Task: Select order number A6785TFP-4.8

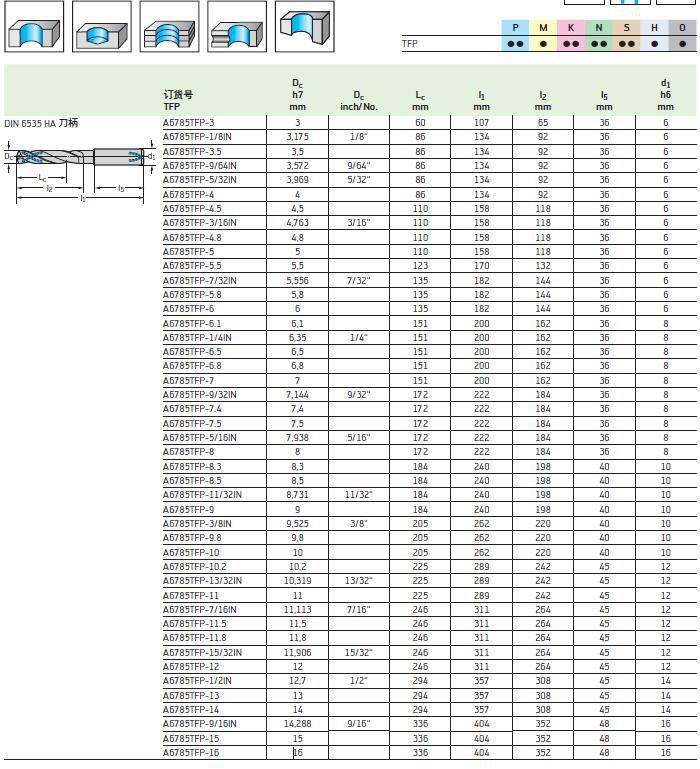Action: pos(192,238)
